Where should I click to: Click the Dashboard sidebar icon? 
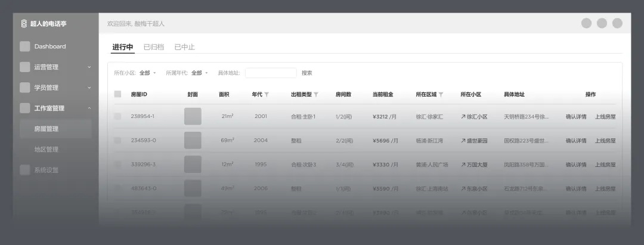click(x=24, y=46)
